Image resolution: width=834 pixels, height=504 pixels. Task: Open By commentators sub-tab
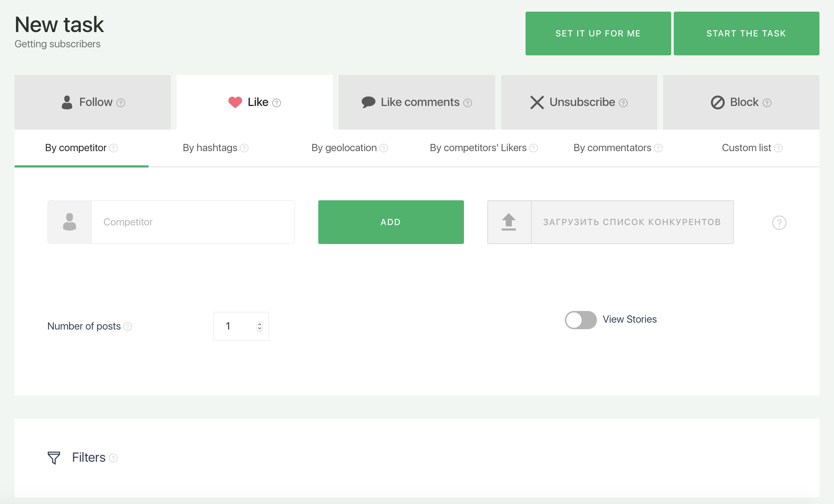tap(618, 148)
